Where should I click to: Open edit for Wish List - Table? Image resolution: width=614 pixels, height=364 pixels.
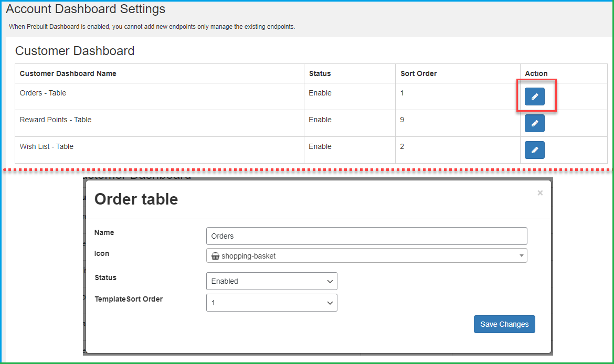(x=534, y=150)
